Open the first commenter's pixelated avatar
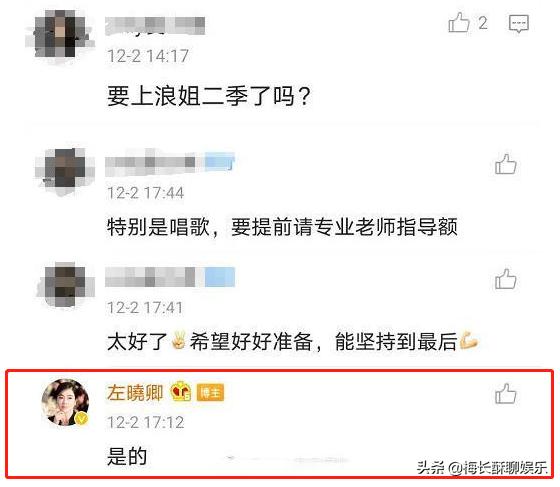 tap(61, 34)
